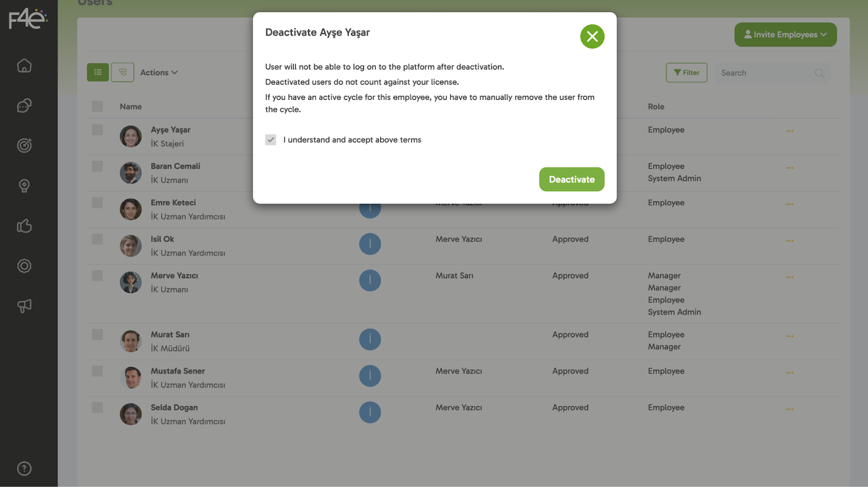Open the Invite Employees dropdown
Image resolution: width=868 pixels, height=487 pixels.
pyautogui.click(x=785, y=35)
